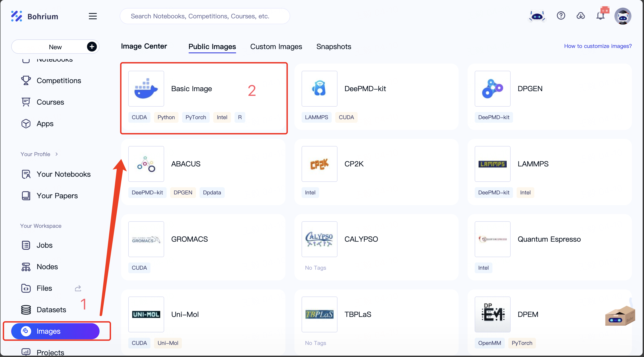The height and width of the screenshot is (357, 644).
Task: Open the help question mark icon
Action: pos(561,16)
